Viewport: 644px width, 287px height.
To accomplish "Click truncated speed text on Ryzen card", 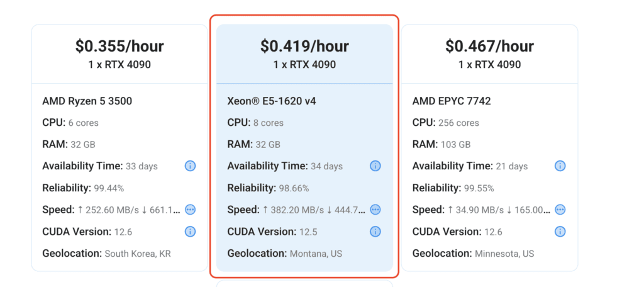I will [129, 210].
